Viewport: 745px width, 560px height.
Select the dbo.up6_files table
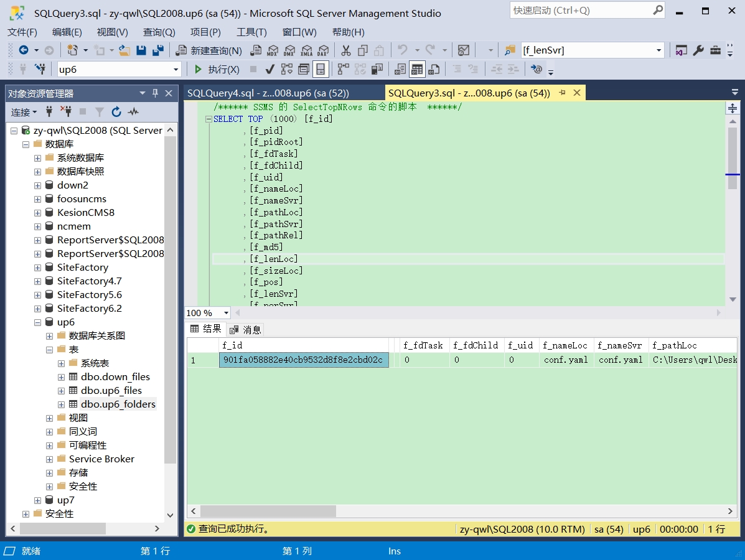tap(111, 391)
